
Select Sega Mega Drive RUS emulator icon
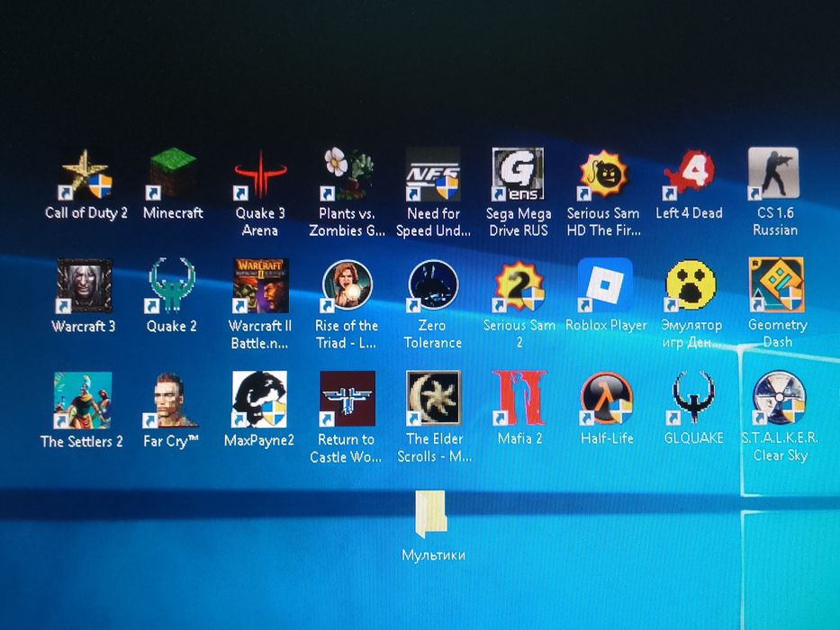[518, 175]
